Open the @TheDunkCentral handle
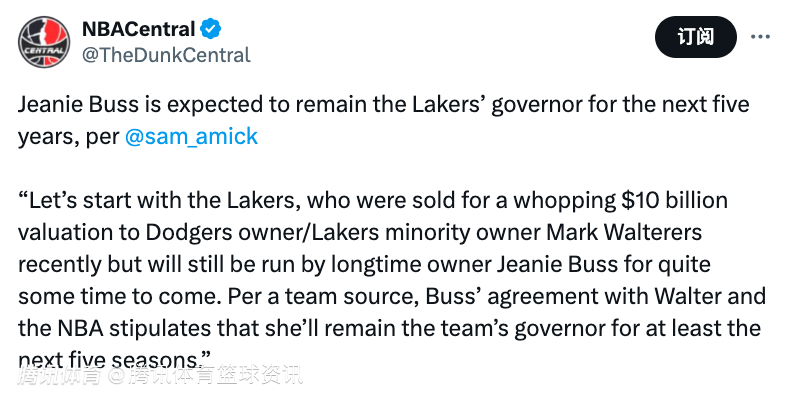The image size is (794, 400). (166, 55)
